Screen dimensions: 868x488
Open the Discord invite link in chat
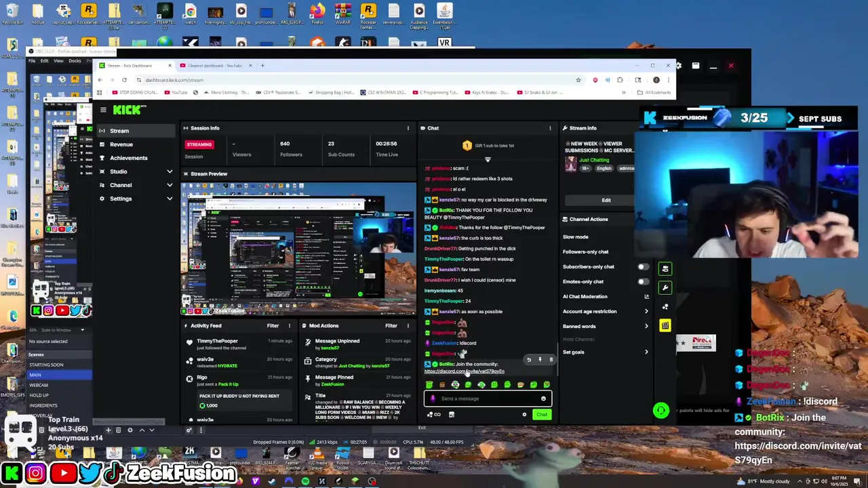[x=465, y=371]
